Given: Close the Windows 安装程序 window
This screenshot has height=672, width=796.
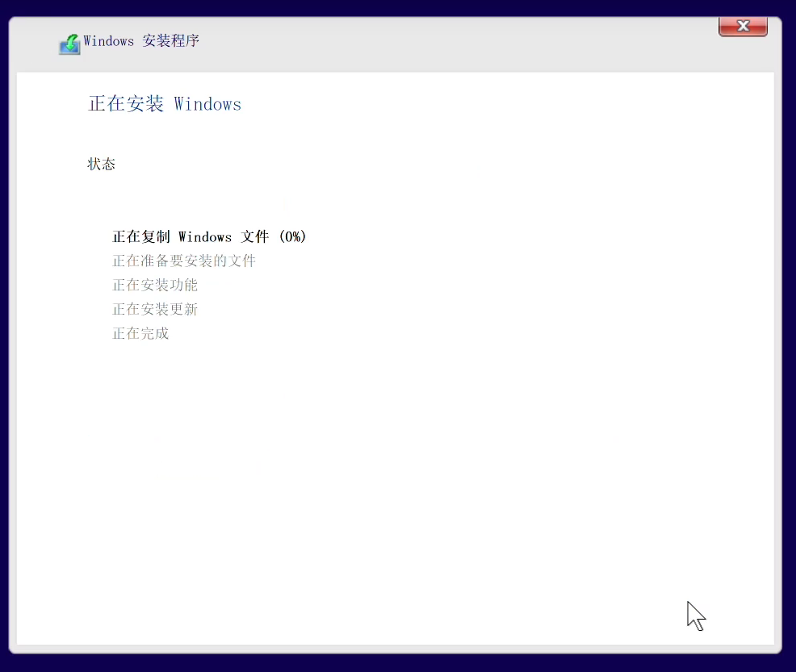Looking at the screenshot, I should 743,26.
